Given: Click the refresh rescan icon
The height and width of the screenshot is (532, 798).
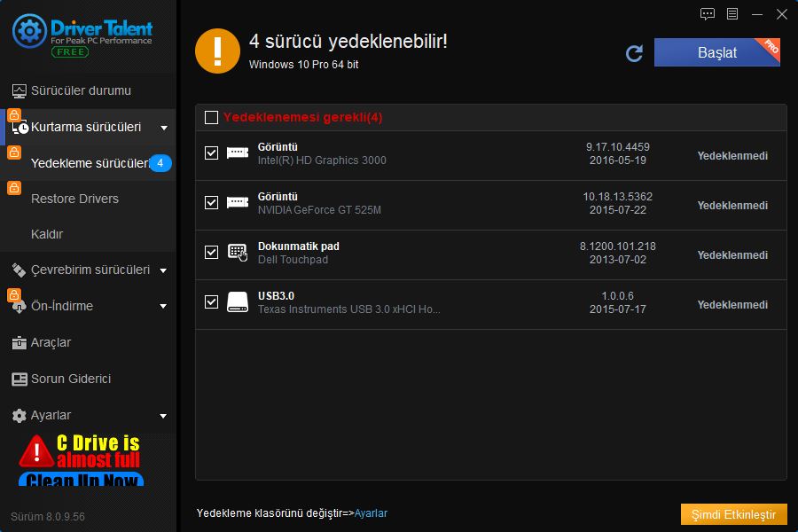Looking at the screenshot, I should tap(634, 53).
